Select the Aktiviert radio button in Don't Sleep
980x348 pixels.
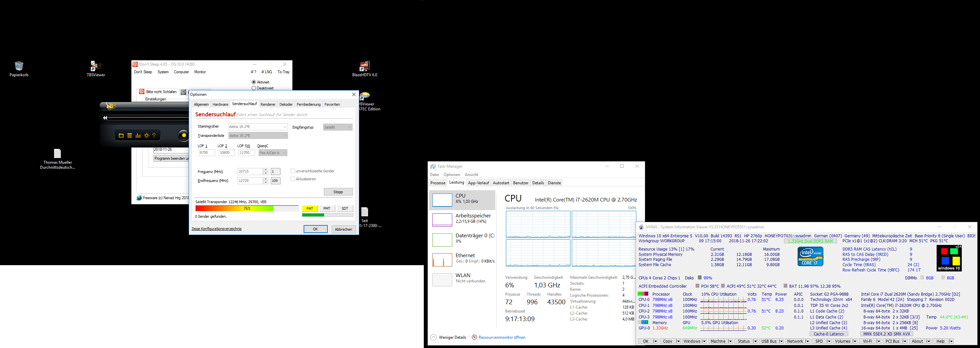[x=254, y=82]
